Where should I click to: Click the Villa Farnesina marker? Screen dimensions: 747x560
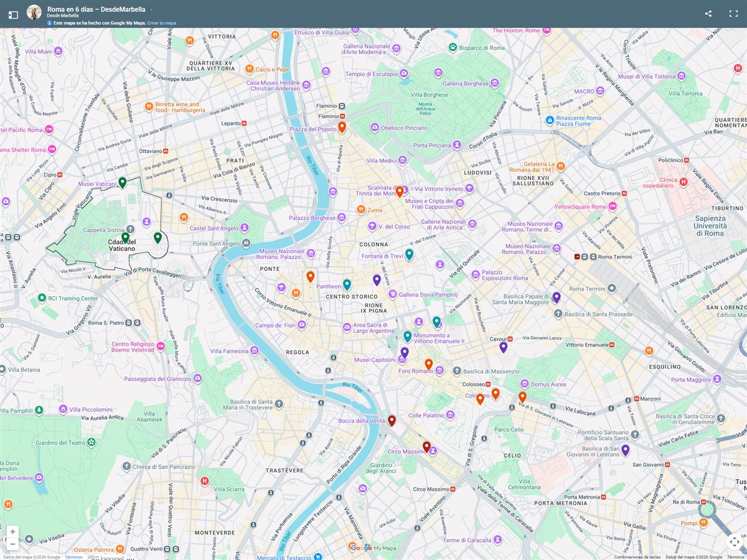pos(253,351)
